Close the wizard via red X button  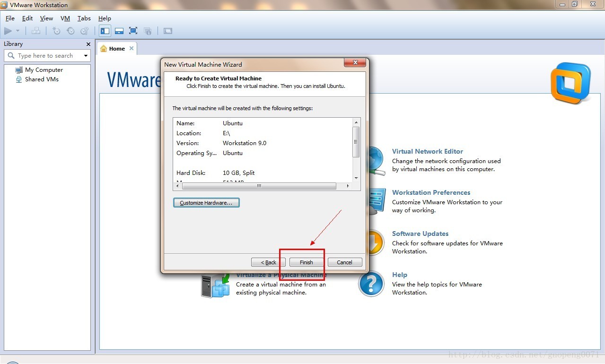pos(354,63)
